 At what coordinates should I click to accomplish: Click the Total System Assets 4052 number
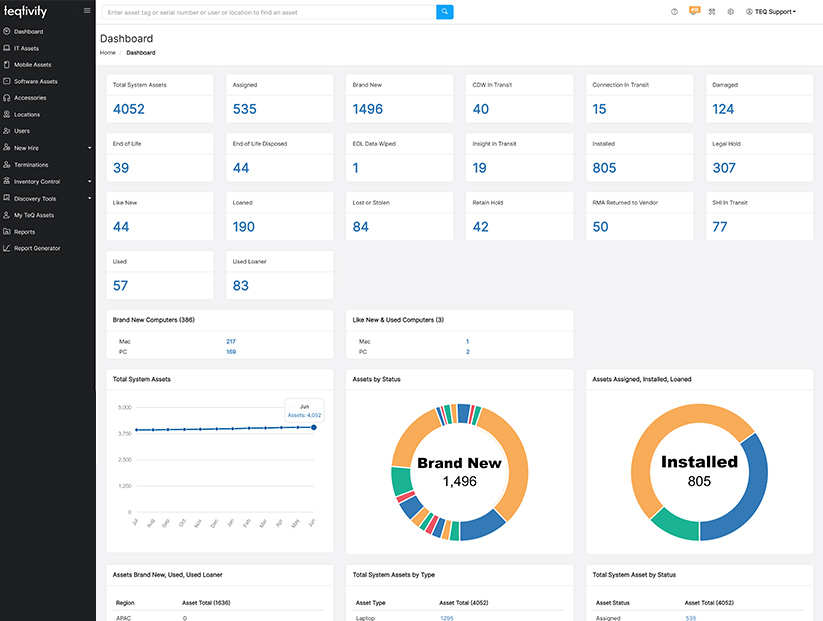pos(129,109)
